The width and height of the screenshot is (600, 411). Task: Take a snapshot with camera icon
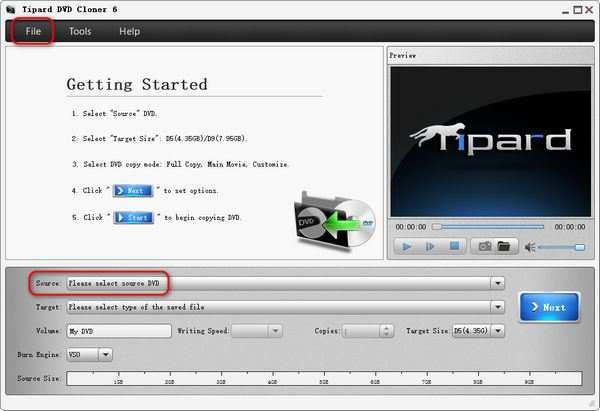coord(485,246)
